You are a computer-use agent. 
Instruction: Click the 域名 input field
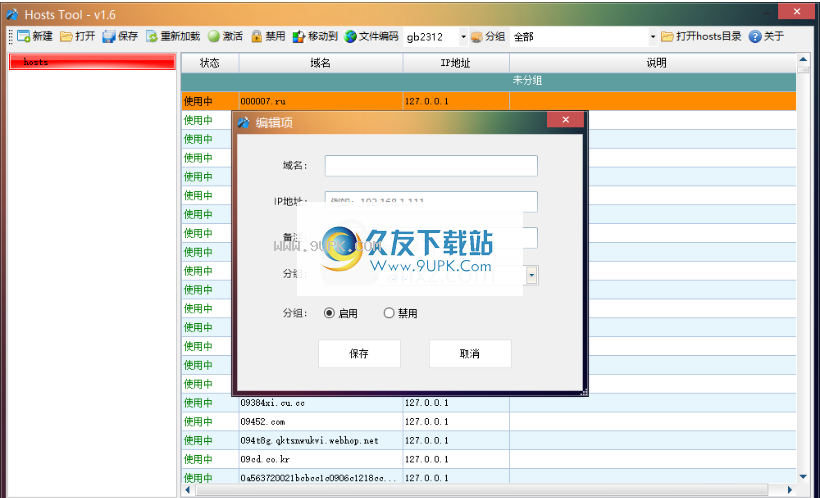(431, 165)
